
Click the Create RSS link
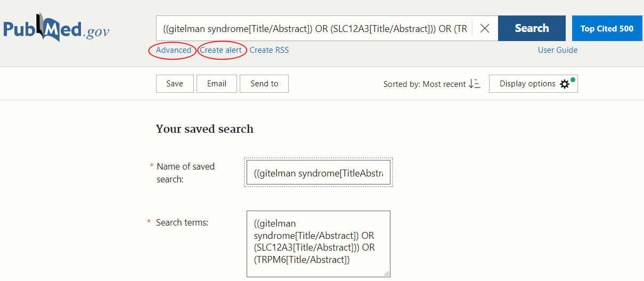coord(269,50)
